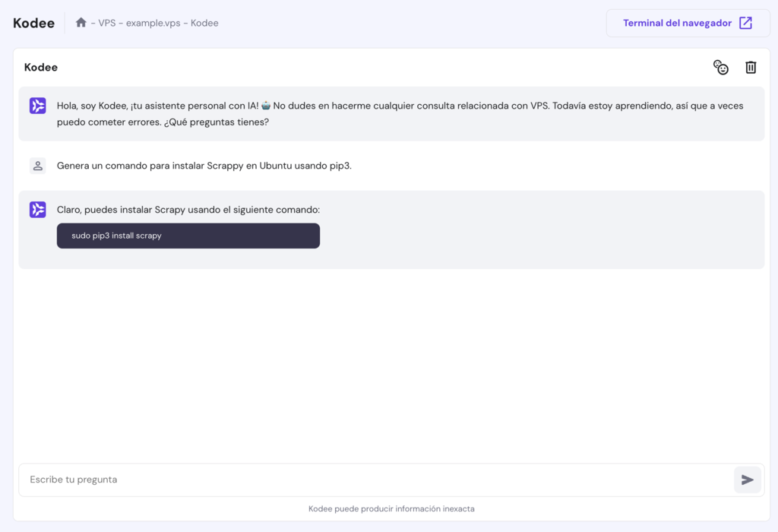This screenshot has width=778, height=532.
Task: Click the sudo pip3 install scrapy code block
Action: (x=188, y=236)
